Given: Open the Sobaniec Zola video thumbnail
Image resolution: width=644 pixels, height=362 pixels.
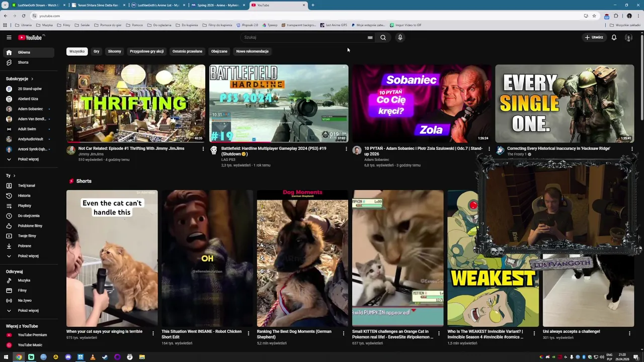Looking at the screenshot, I should 422,104.
